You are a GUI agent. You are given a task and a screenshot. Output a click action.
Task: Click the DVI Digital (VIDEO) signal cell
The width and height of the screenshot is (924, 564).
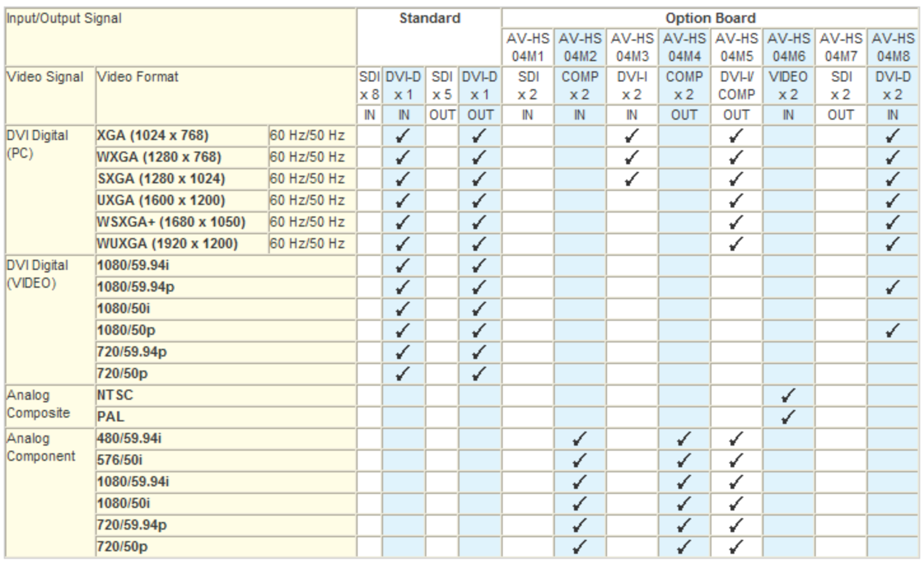[50, 320]
